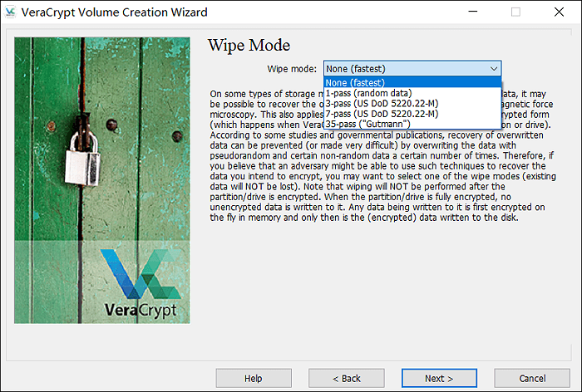Viewport: 582px width, 392px height.
Task: Choose the 35-pass ("Gutmann") option
Action: pos(412,124)
